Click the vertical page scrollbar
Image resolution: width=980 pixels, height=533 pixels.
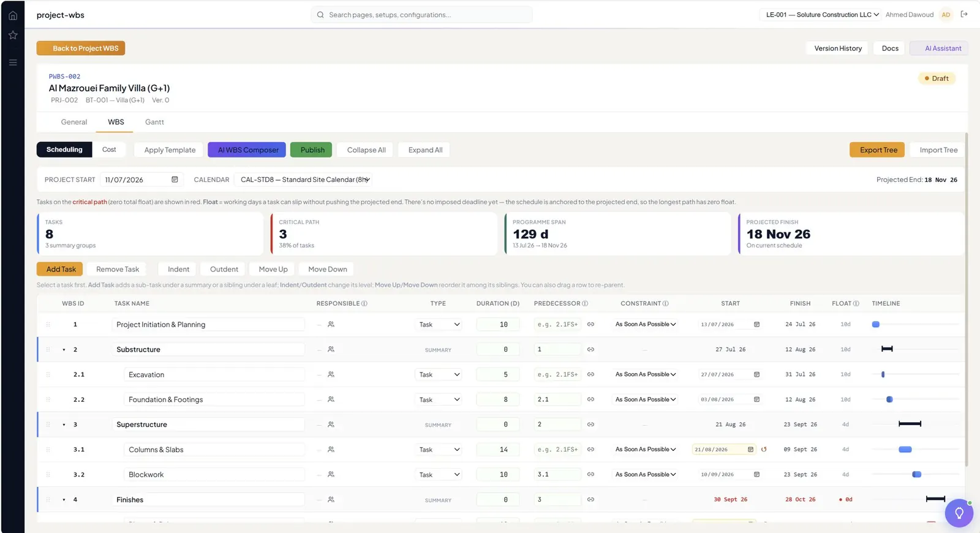(967, 300)
